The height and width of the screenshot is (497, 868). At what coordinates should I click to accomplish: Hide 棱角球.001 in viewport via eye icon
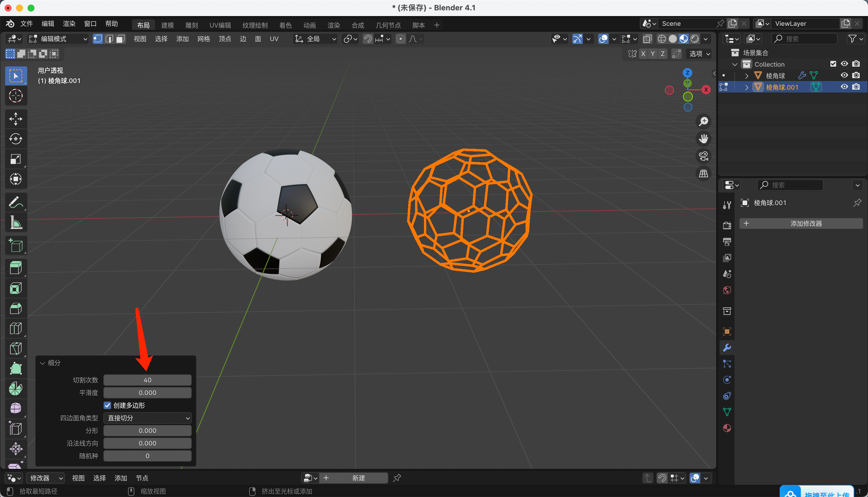coord(844,87)
